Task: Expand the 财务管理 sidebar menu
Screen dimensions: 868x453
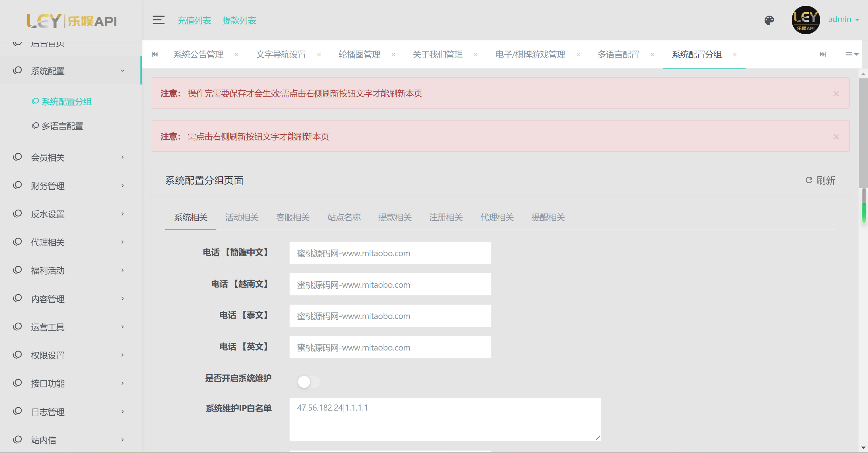Action: 71,186
